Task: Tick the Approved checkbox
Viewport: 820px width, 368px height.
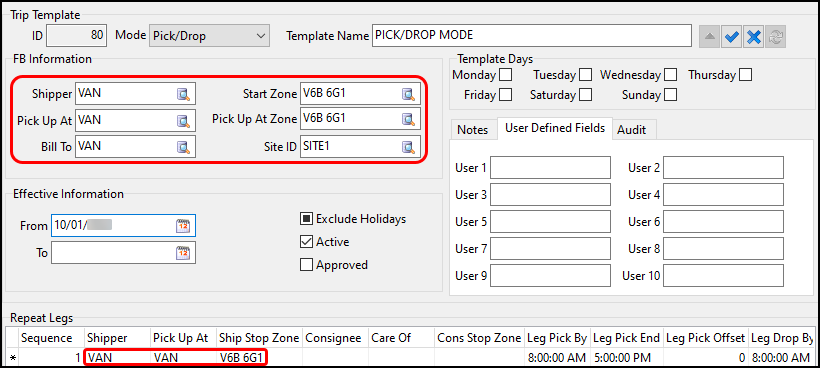Action: [x=306, y=264]
